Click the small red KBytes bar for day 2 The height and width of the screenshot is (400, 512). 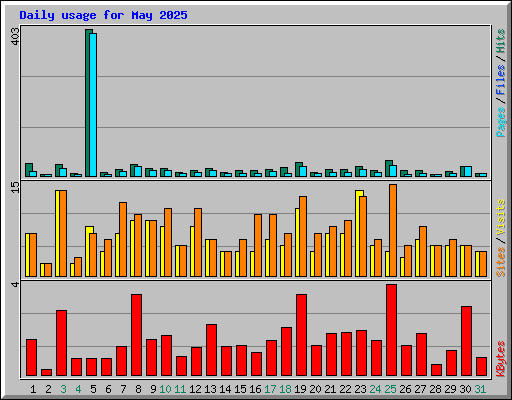coord(46,372)
